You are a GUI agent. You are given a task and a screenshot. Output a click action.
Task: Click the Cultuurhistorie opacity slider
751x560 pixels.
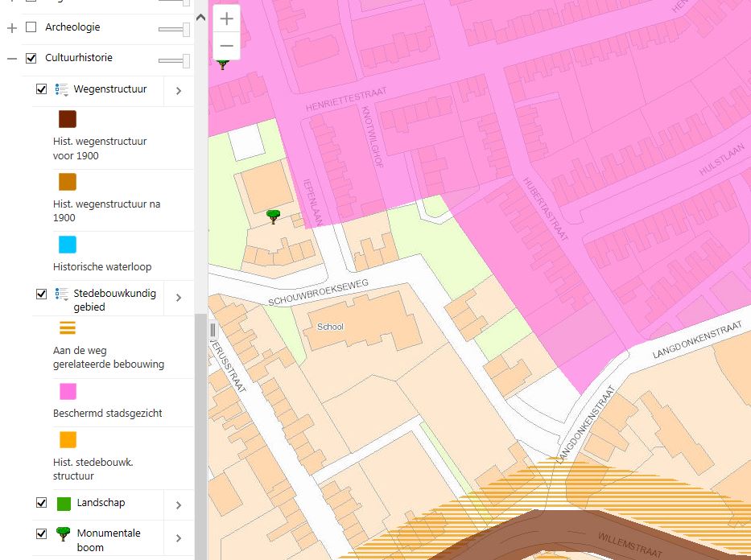coord(174,60)
